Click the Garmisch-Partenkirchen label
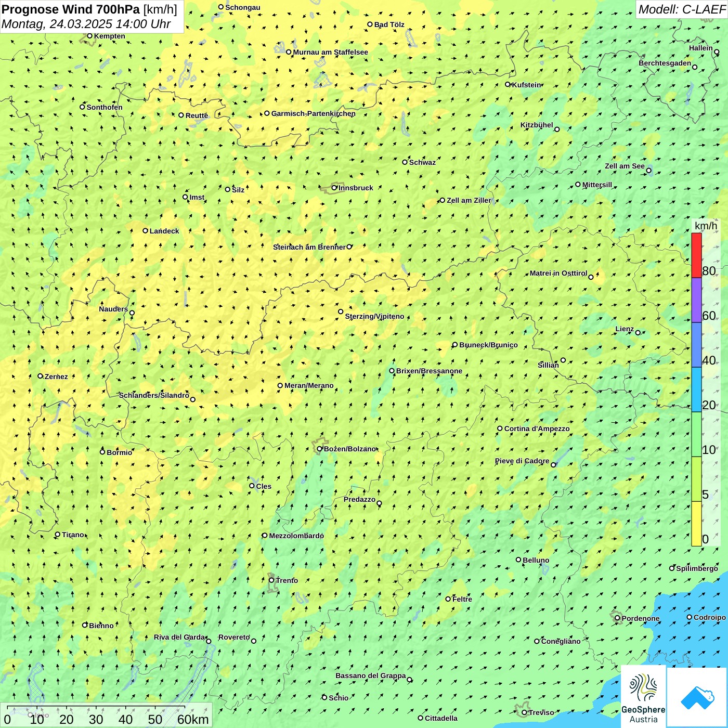This screenshot has height=728, width=728. point(314,113)
